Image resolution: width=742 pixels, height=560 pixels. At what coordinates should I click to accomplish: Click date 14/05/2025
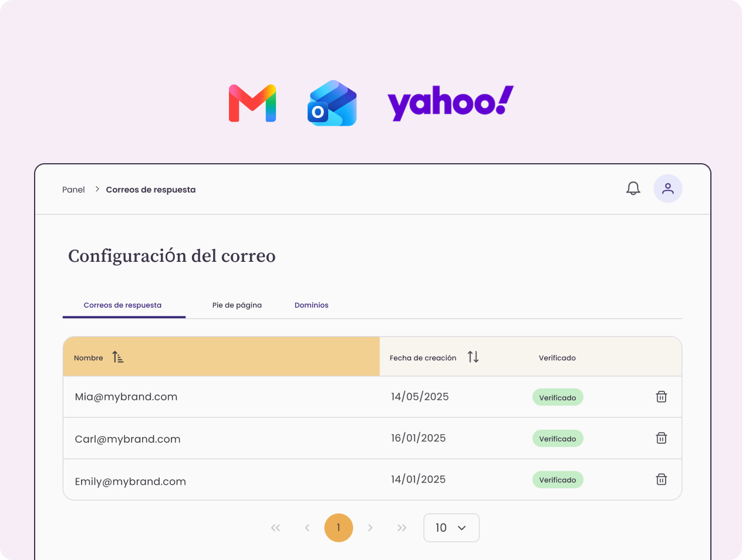coord(420,397)
